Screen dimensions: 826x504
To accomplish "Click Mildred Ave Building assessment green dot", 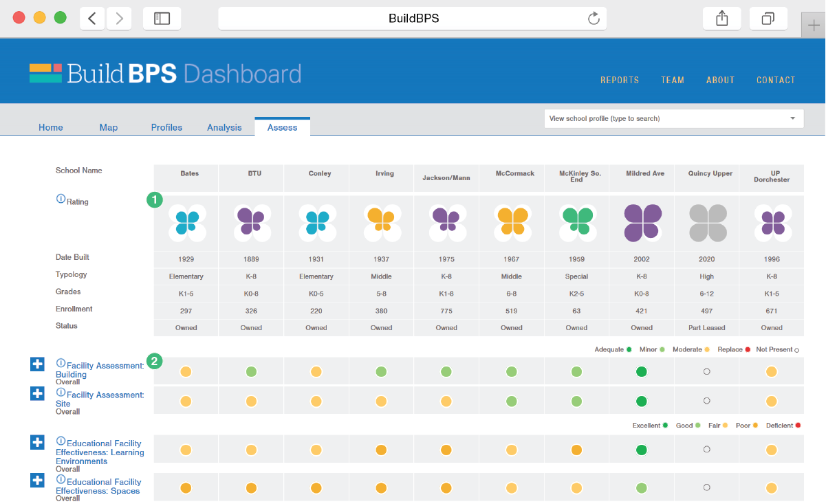I will click(x=642, y=372).
